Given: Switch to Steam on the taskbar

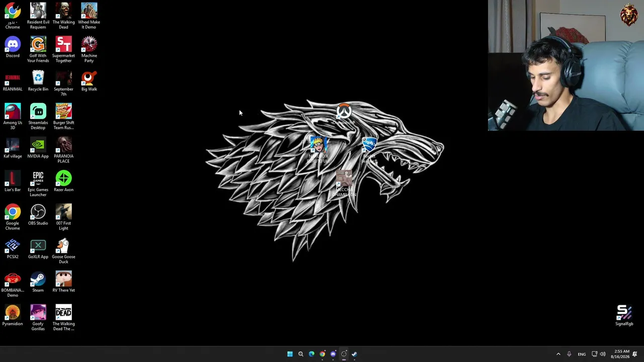Looking at the screenshot, I should coord(355,354).
